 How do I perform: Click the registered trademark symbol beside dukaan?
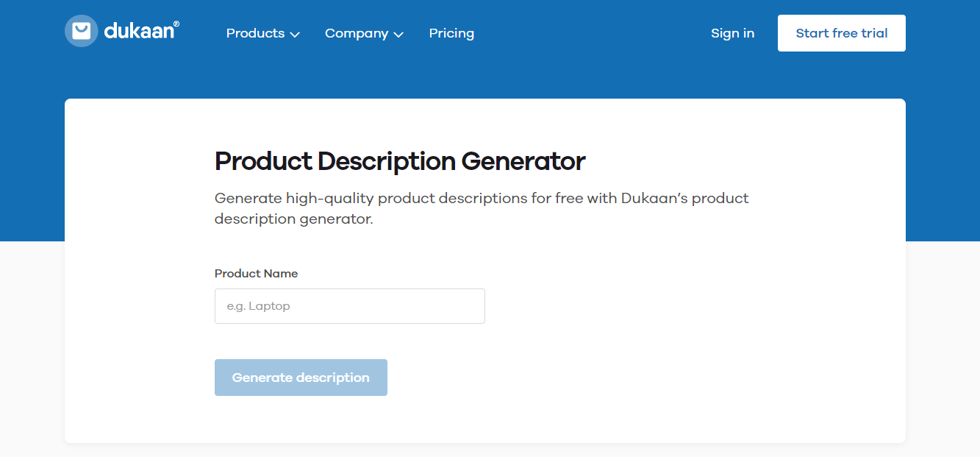(176, 24)
